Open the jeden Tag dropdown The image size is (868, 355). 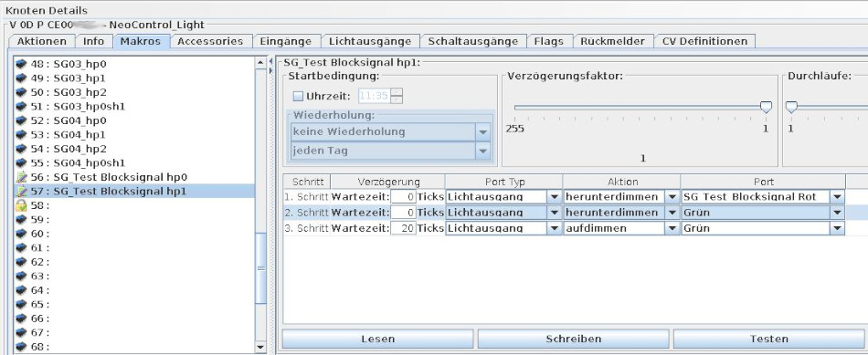click(x=483, y=151)
